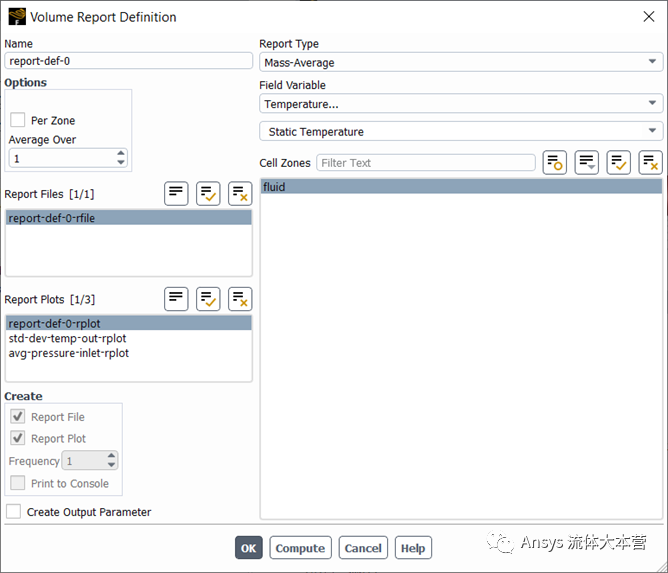Select all Report Files using the checkmark icon
The image size is (668, 573).
point(208,194)
